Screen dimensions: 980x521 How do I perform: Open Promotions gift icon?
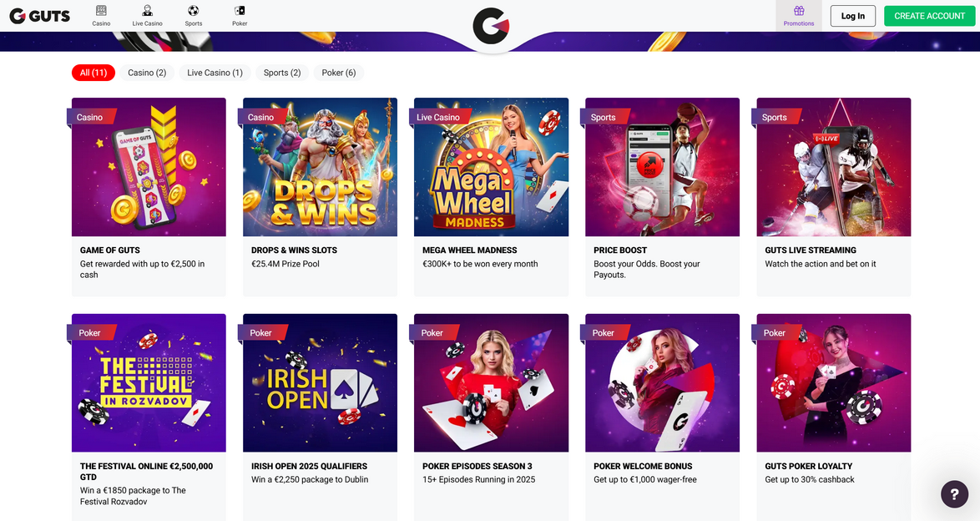coord(799,11)
